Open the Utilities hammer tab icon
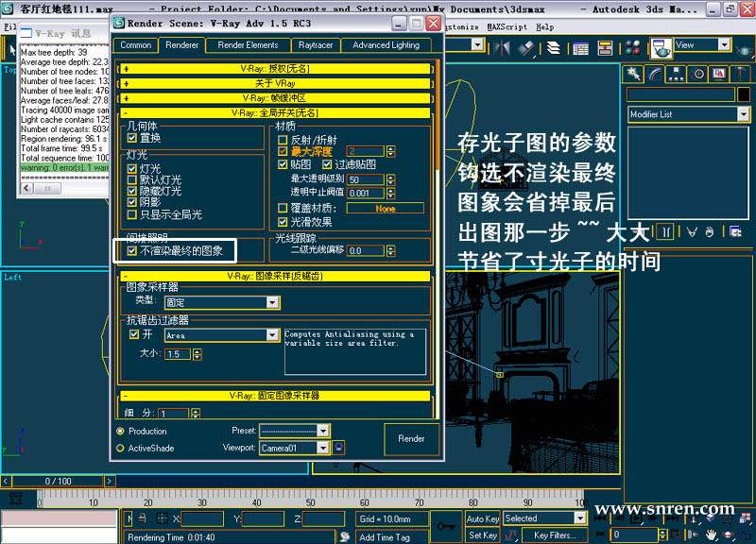Screen dimensions: 756x544 tap(740, 75)
